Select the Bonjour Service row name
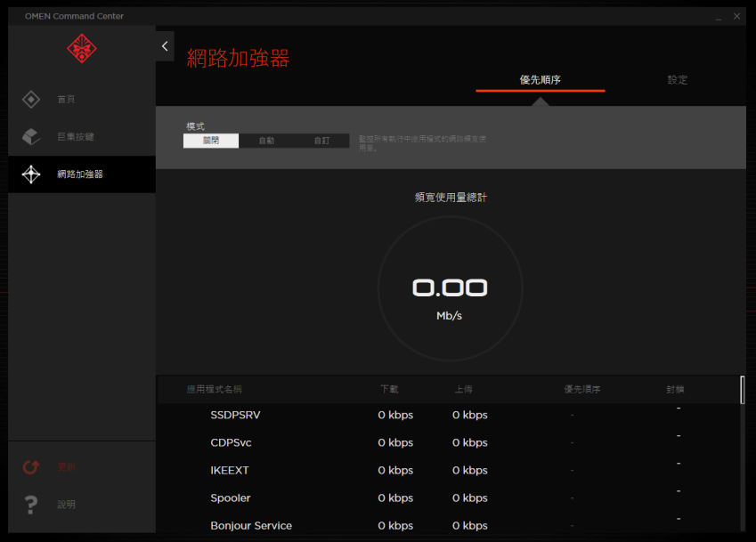 (251, 526)
